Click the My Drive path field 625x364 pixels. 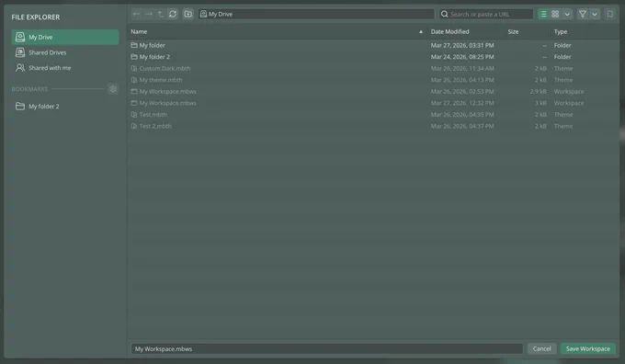click(316, 15)
